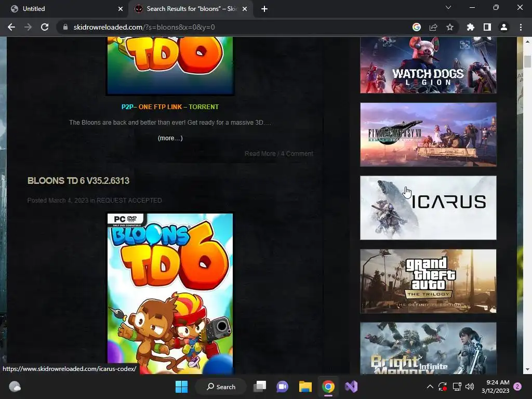The width and height of the screenshot is (532, 399).
Task: Show hidden system tray icons
Action: pos(430,387)
